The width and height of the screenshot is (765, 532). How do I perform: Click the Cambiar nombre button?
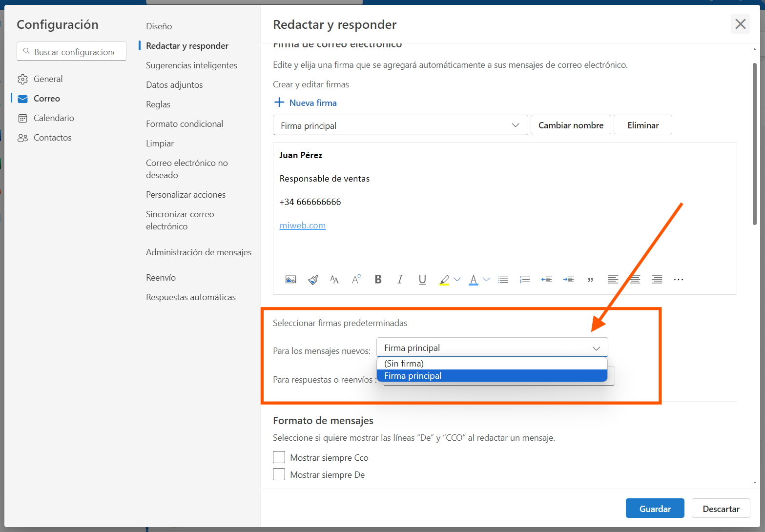[x=571, y=125]
